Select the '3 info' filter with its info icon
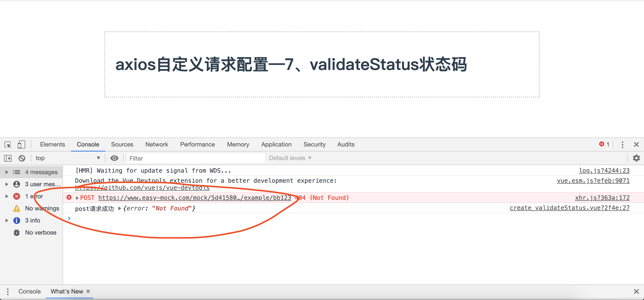 32,220
